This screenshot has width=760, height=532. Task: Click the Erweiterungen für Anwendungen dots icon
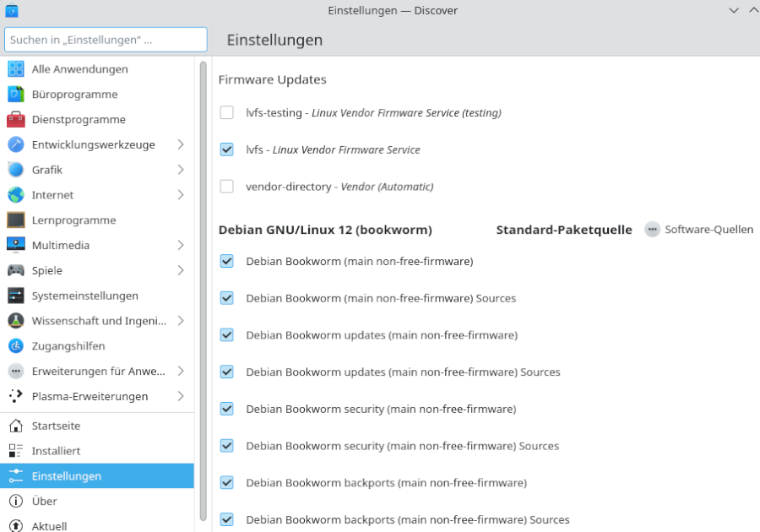pos(16,372)
